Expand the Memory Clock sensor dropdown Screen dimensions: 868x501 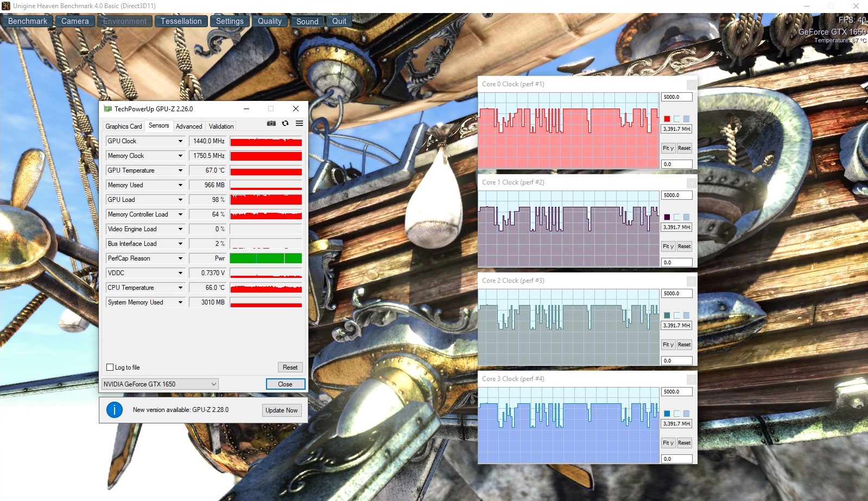point(181,156)
